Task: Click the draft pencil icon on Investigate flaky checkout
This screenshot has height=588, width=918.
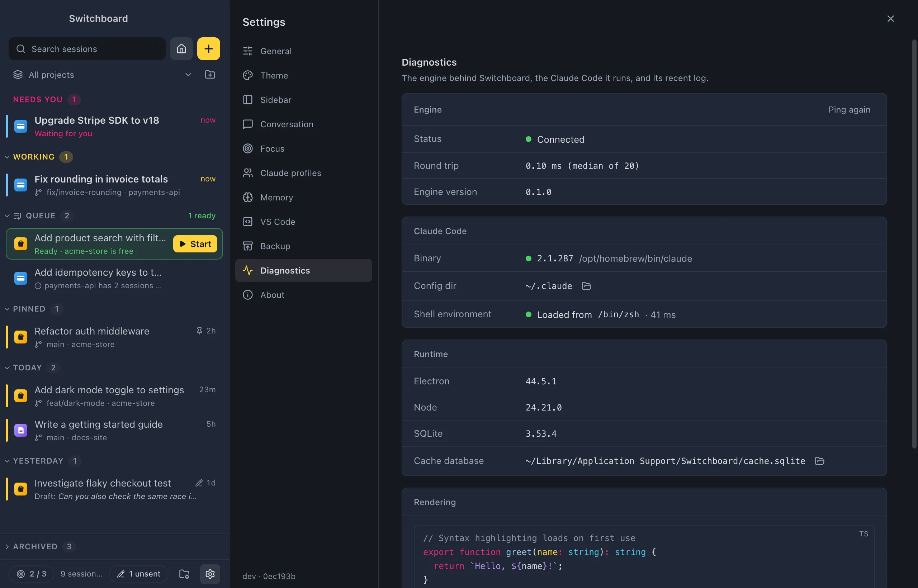Action: coord(199,483)
